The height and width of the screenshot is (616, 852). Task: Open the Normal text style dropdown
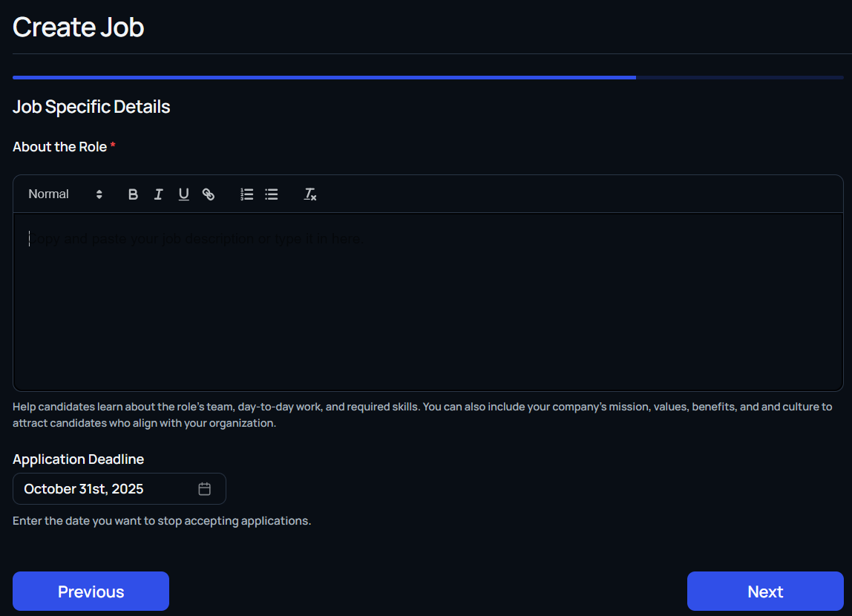[x=65, y=194]
